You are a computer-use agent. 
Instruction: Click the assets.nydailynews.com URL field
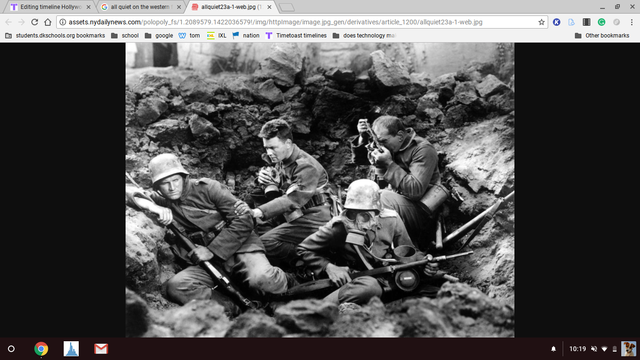point(302,22)
